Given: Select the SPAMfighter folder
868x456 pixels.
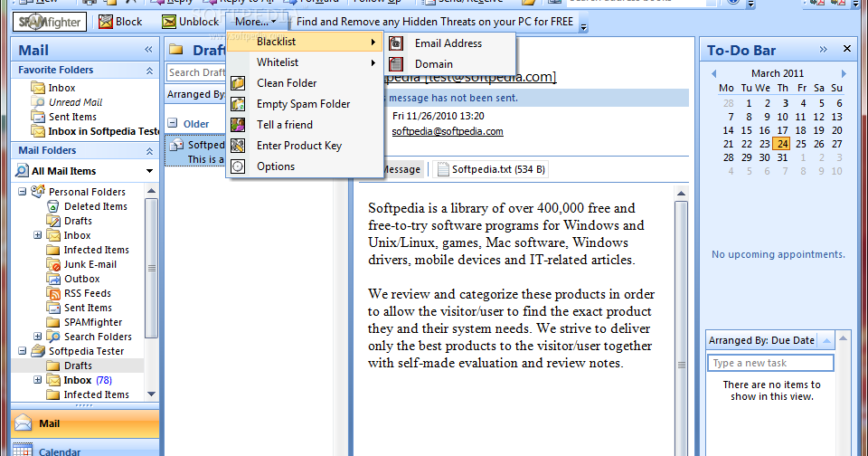Looking at the screenshot, I should 92,322.
